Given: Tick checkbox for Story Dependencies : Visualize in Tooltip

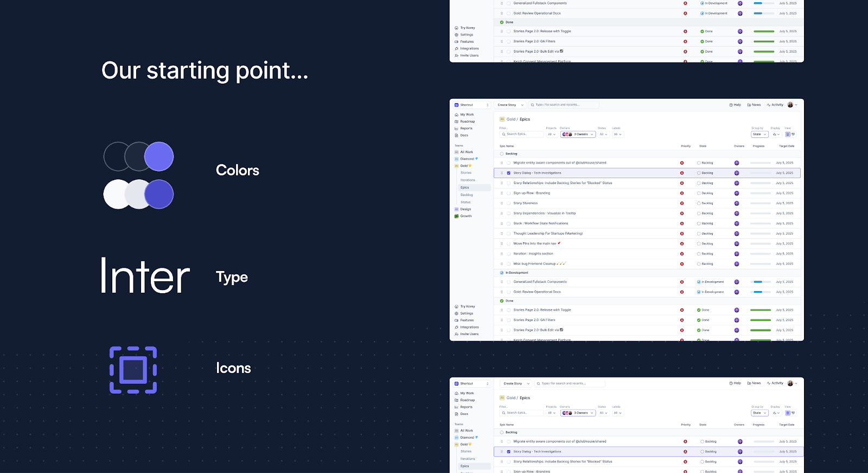Looking at the screenshot, I should pyautogui.click(x=509, y=213).
